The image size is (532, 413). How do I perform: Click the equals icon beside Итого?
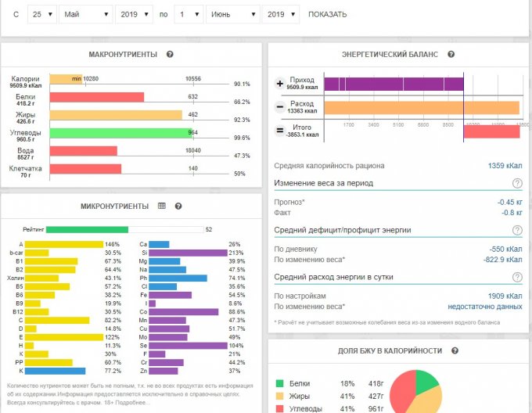(280, 131)
